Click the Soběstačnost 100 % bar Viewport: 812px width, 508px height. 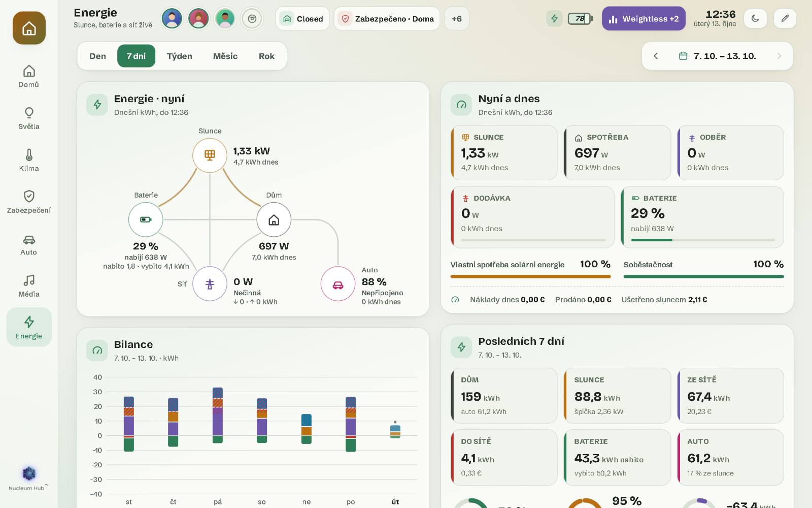(x=703, y=276)
